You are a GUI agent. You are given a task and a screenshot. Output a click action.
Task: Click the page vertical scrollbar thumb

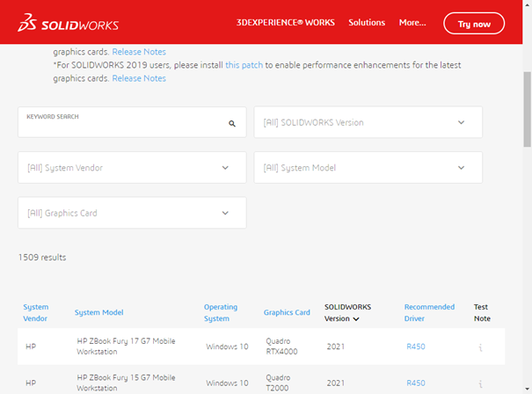(527, 109)
